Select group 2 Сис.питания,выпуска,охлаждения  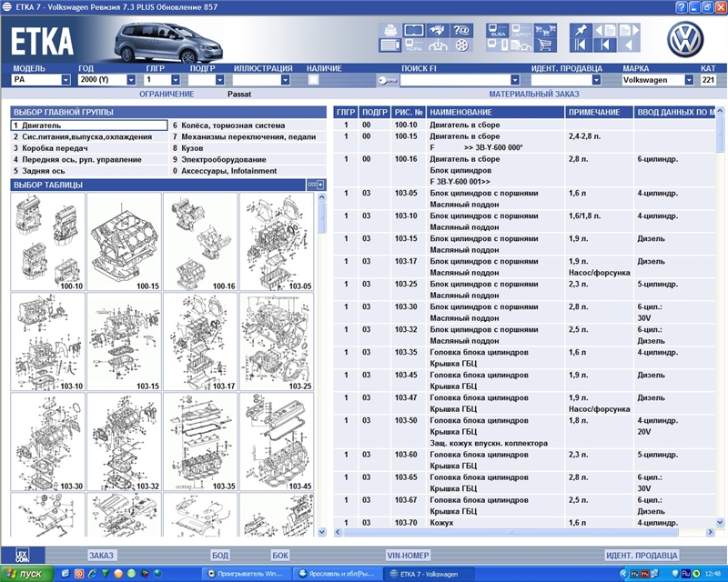pyautogui.click(x=89, y=137)
